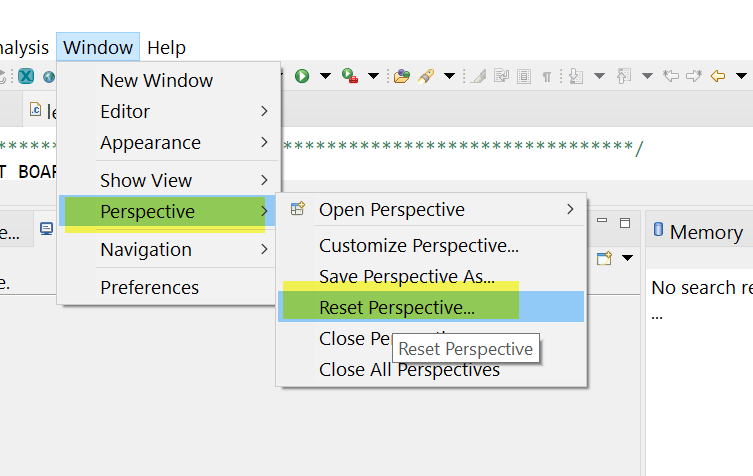Select New Window from the Window menu

[168, 80]
